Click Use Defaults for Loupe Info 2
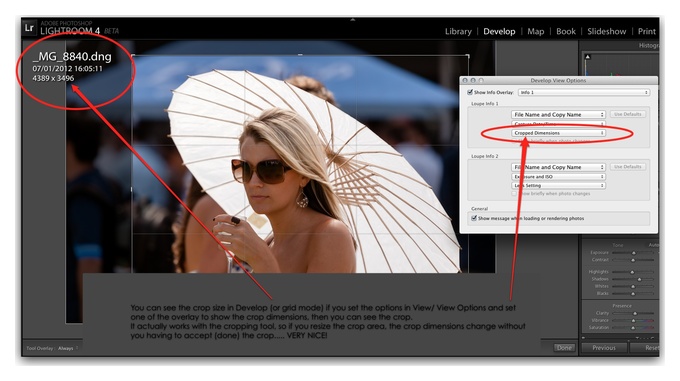This screenshot has width=680, height=381. (628, 166)
